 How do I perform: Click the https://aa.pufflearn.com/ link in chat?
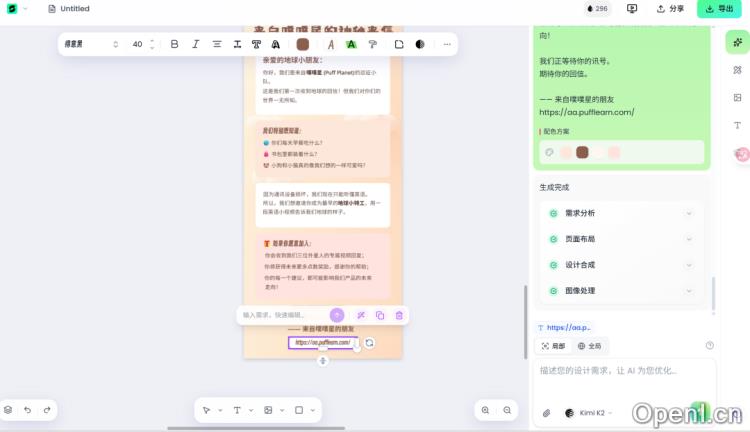(x=586, y=112)
